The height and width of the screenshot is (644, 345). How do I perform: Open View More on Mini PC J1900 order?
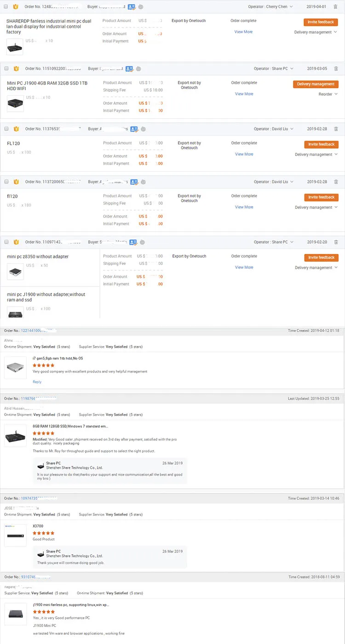[244, 94]
